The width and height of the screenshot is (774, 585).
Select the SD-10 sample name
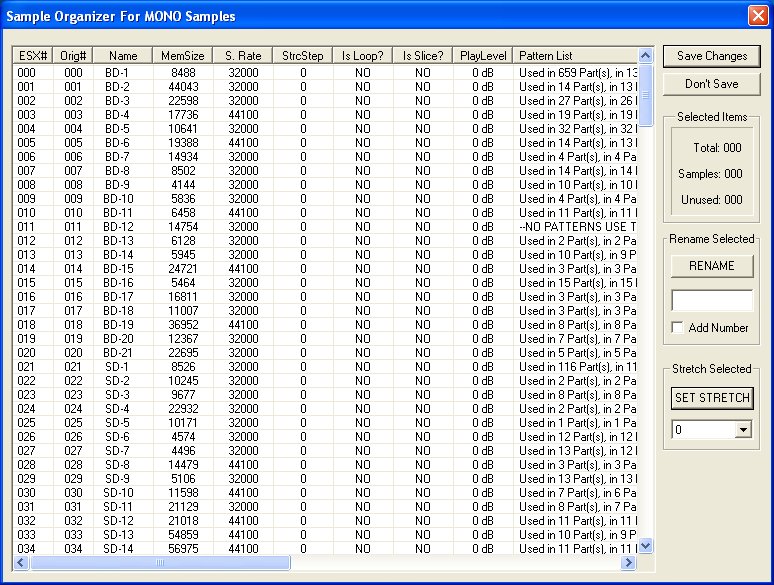118,493
